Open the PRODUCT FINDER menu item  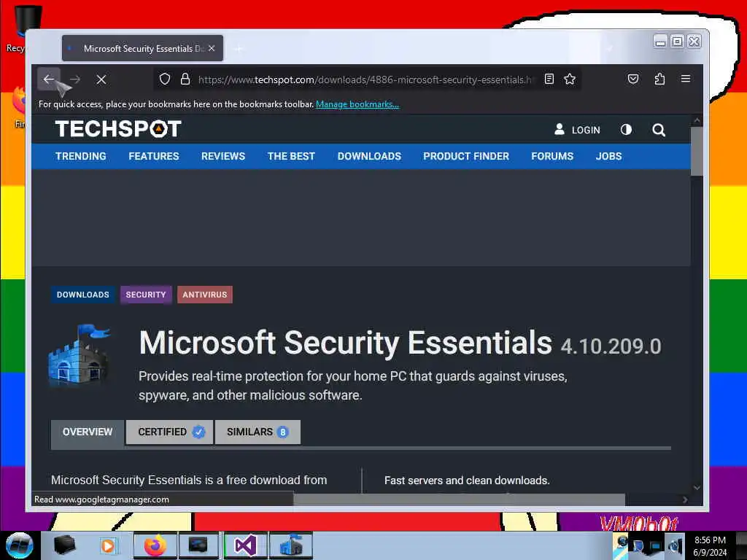pos(466,156)
